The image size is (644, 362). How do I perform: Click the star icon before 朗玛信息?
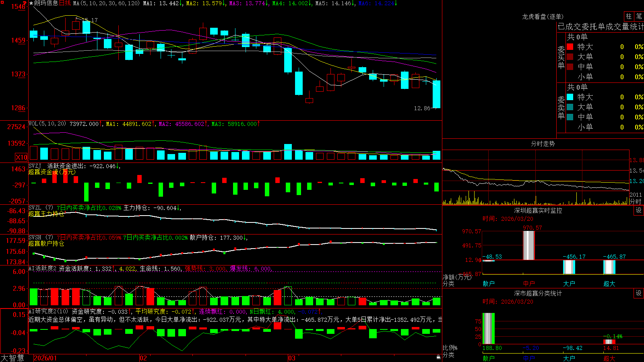[x=31, y=3]
